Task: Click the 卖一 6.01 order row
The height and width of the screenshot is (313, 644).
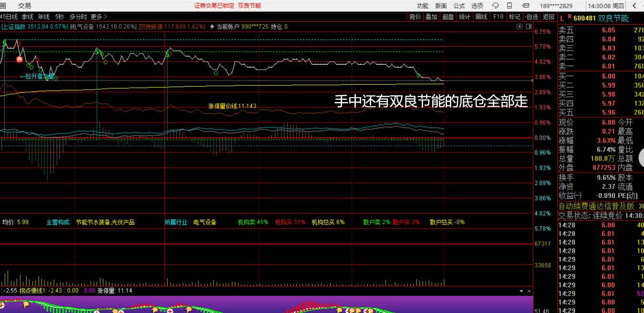Action: pos(601,66)
